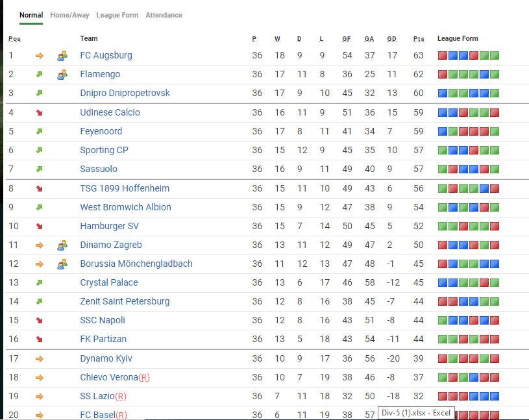Open the Sporting CP team link
The image size is (529, 420).
[104, 151]
